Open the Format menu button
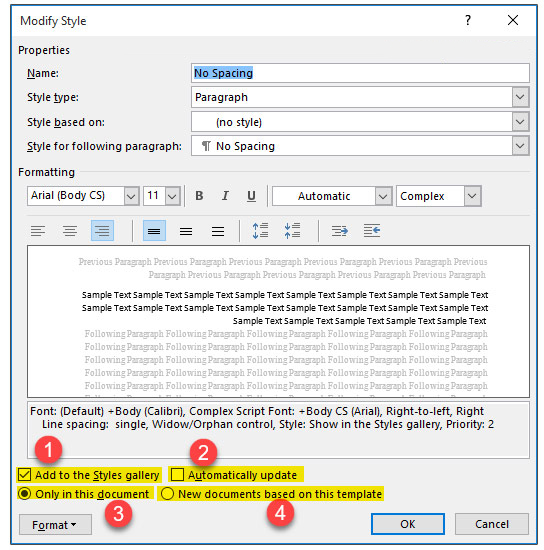 click(55, 525)
